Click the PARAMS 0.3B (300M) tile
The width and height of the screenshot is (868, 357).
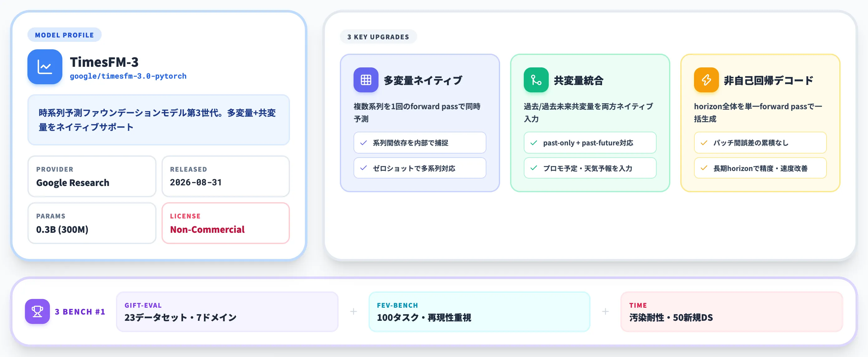(92, 223)
